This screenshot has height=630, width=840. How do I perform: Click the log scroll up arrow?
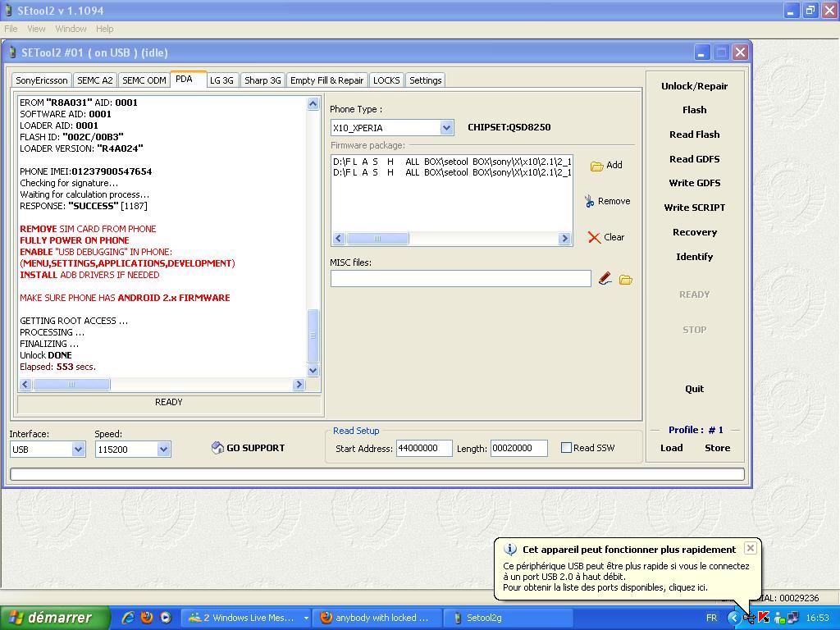[x=313, y=103]
